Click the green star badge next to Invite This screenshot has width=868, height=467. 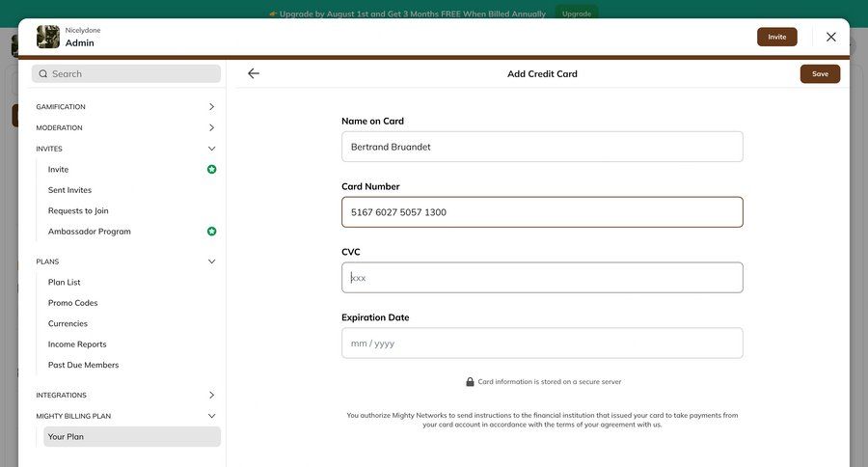pyautogui.click(x=211, y=170)
